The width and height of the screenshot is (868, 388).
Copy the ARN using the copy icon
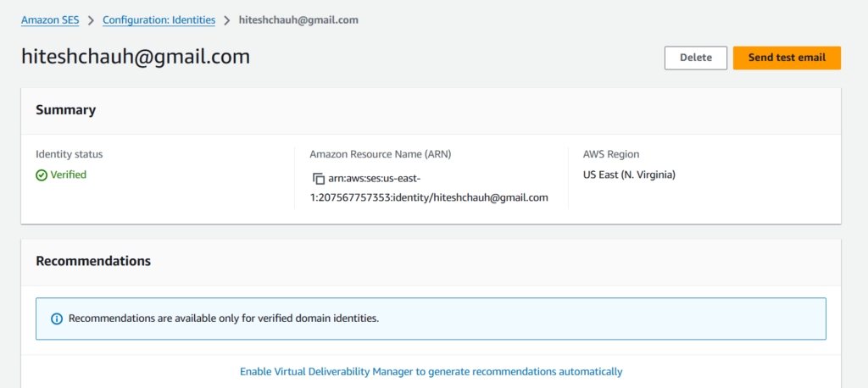[319, 179]
